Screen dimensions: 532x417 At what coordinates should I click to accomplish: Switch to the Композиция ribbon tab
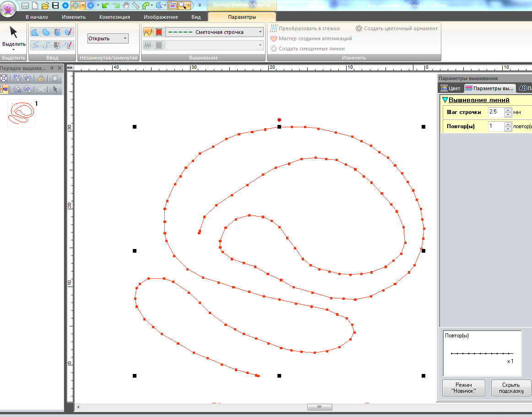coord(114,17)
